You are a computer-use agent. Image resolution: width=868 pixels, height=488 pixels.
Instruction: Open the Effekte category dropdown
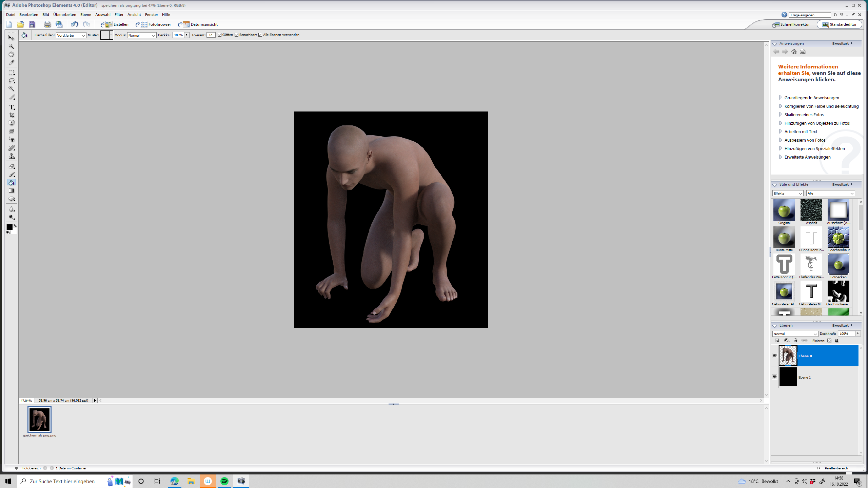[x=787, y=194]
